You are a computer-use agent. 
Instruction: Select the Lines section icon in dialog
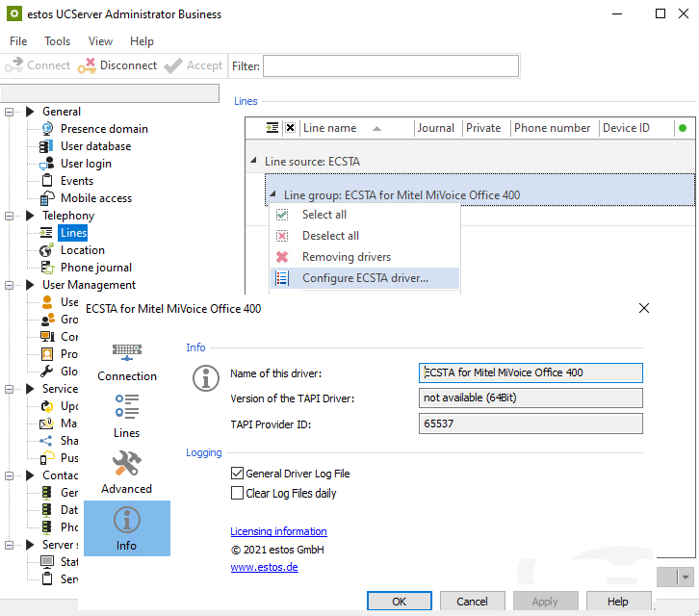[126, 405]
